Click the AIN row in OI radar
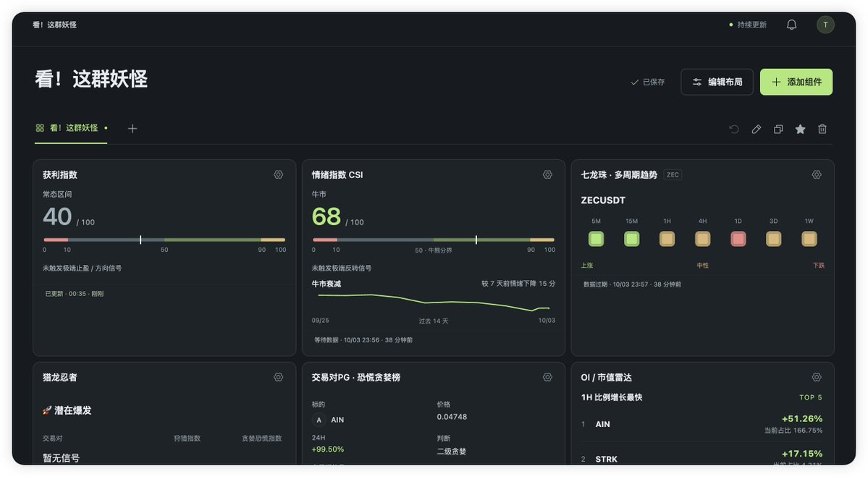Screen dimensions: 868x477 click(x=701, y=424)
